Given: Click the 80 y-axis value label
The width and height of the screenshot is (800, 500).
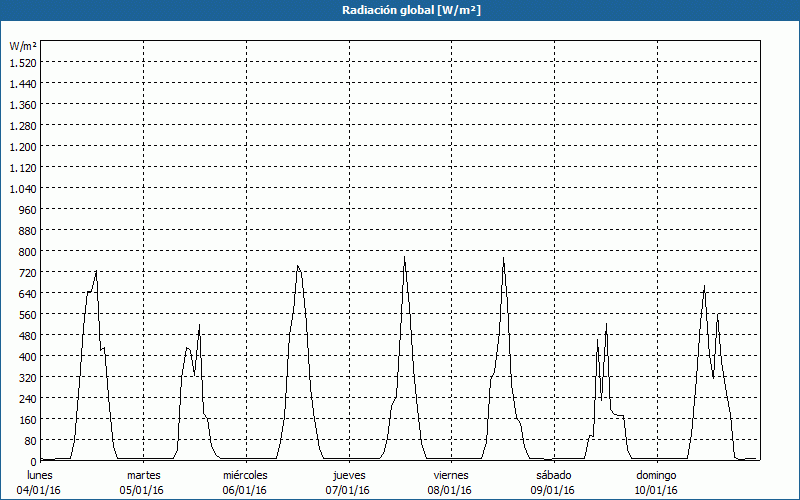Looking at the screenshot, I should click(30, 440).
